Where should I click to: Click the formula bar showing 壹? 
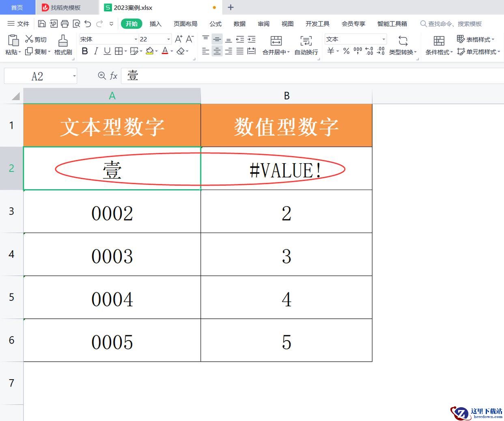[x=312, y=76]
